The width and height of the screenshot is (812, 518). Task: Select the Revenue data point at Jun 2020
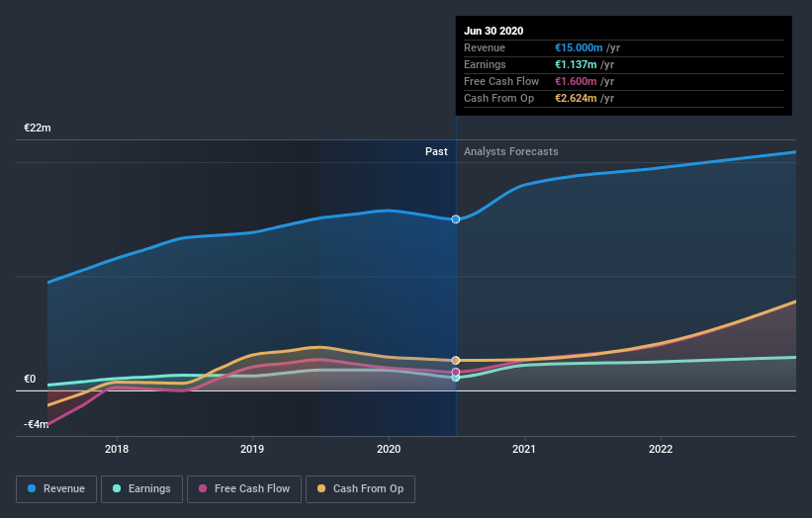[x=456, y=219]
